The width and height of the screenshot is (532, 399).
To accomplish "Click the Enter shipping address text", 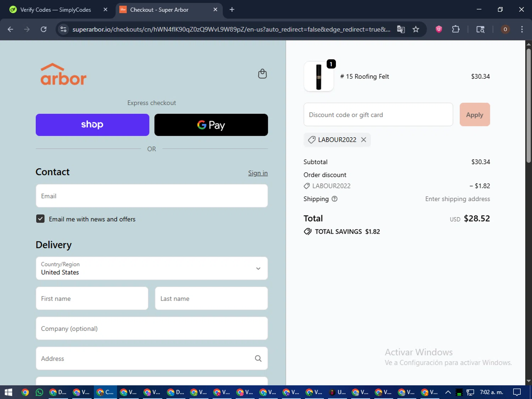I will 458,199.
